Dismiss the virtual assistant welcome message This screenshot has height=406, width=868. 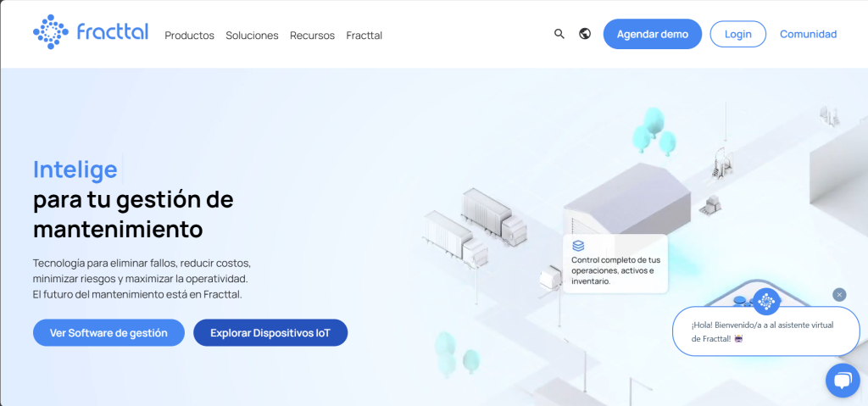click(x=839, y=294)
